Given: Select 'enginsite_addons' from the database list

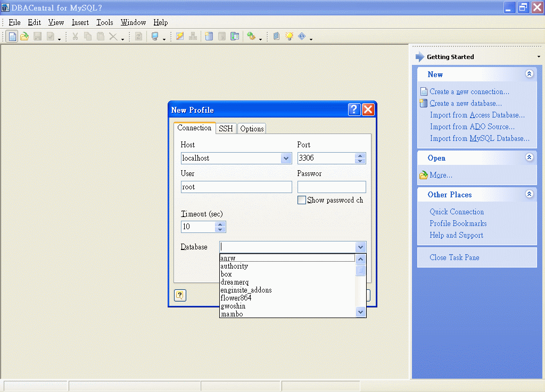Looking at the screenshot, I should (x=246, y=290).
